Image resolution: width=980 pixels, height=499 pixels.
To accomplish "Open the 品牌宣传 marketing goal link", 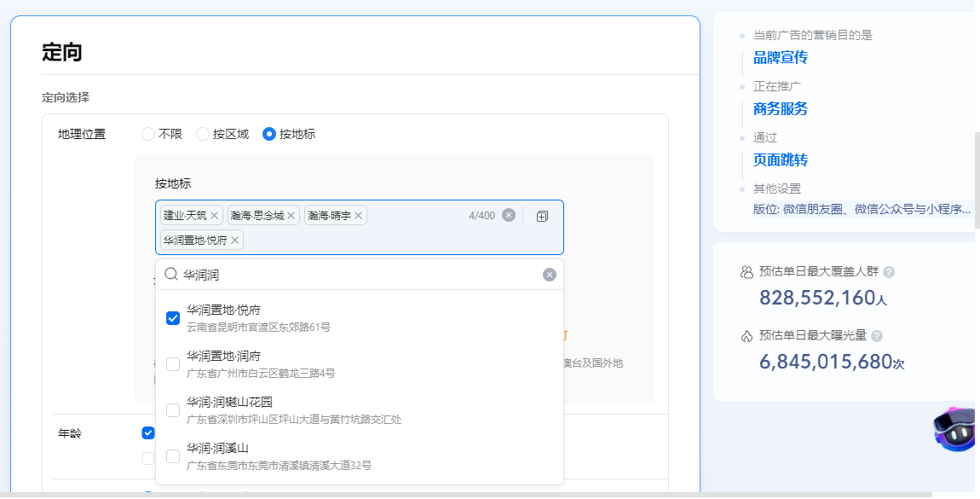I will tap(780, 58).
